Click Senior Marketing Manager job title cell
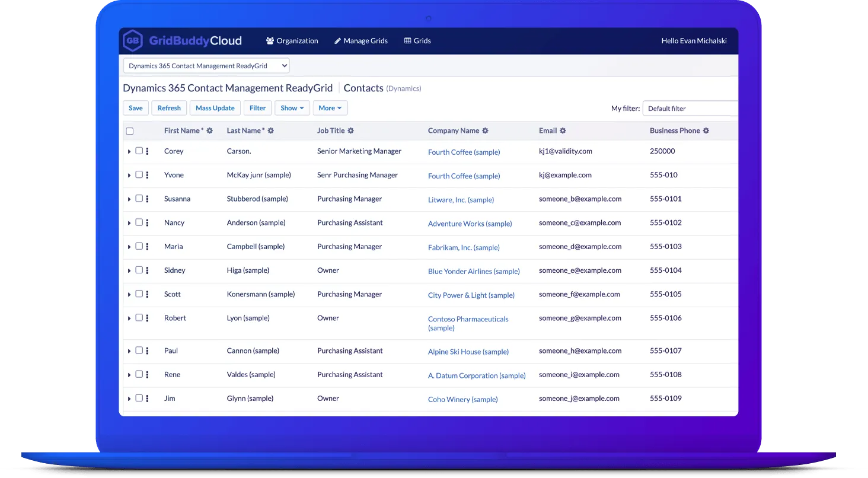 [359, 151]
